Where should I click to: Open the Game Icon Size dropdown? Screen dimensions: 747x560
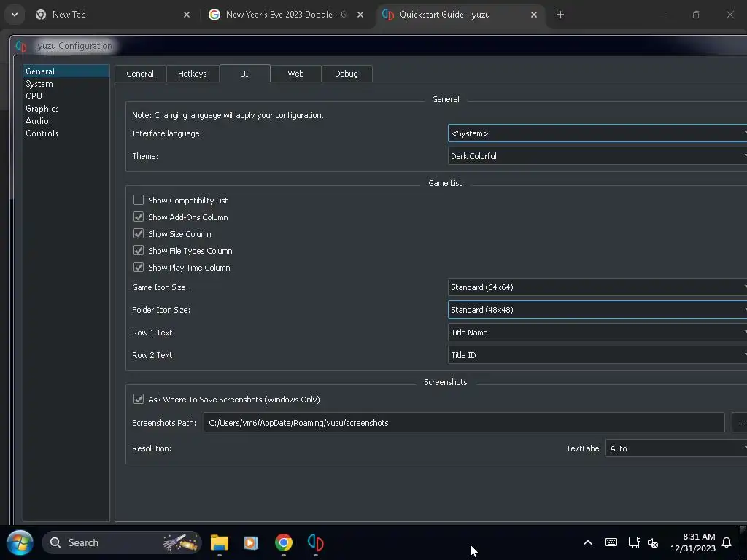(x=597, y=287)
